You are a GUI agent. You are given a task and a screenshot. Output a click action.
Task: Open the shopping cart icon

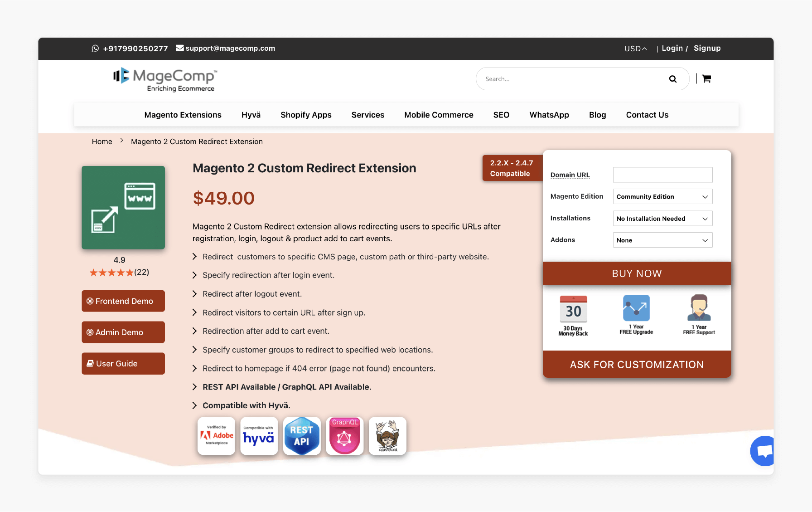pos(706,78)
